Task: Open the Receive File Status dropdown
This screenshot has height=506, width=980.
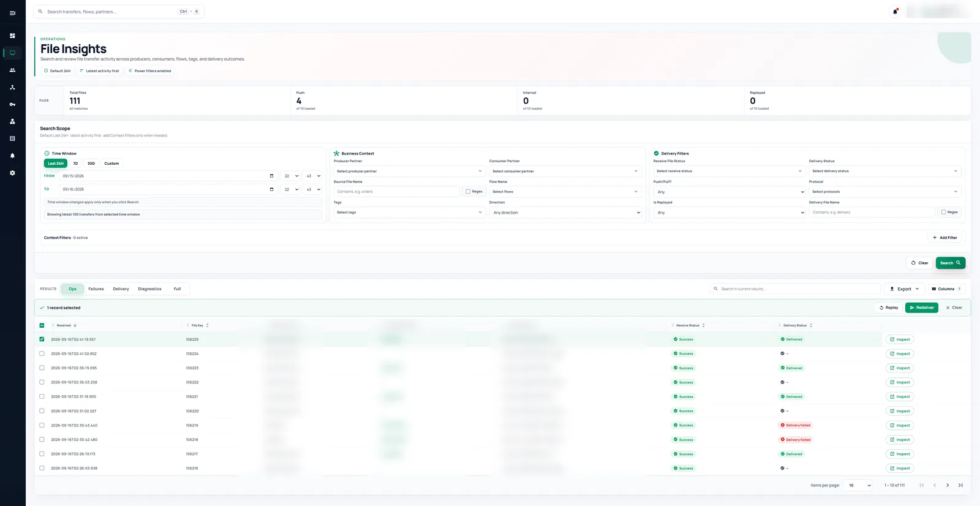Action: [729, 171]
